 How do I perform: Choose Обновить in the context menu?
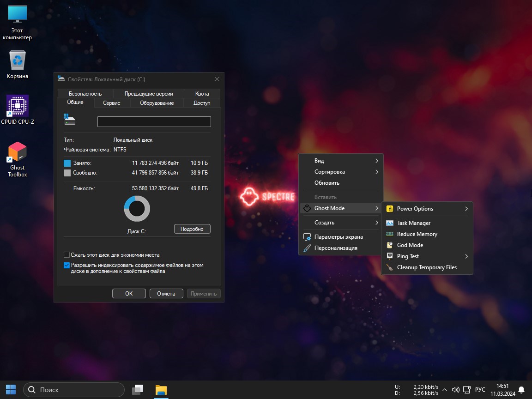(x=342, y=183)
